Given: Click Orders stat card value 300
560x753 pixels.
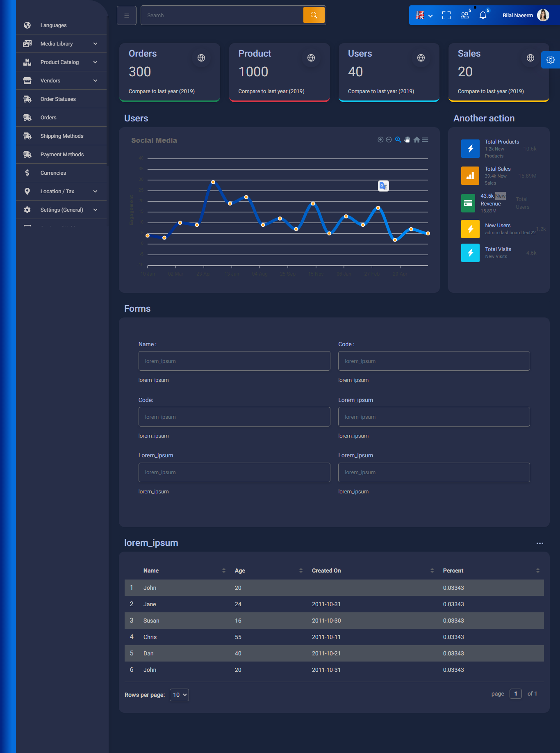Looking at the screenshot, I should 140,72.
